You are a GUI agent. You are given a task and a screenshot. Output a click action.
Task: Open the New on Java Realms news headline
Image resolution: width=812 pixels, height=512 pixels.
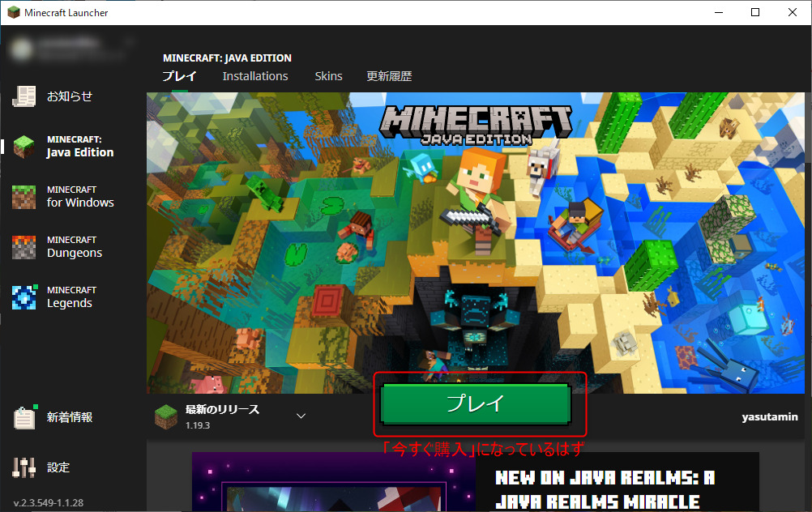605,489
